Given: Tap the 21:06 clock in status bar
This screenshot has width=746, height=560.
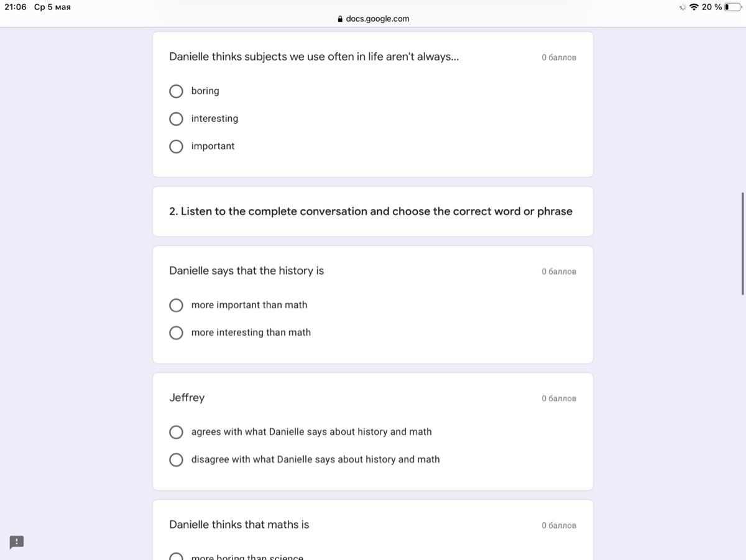Looking at the screenshot, I should [16, 7].
